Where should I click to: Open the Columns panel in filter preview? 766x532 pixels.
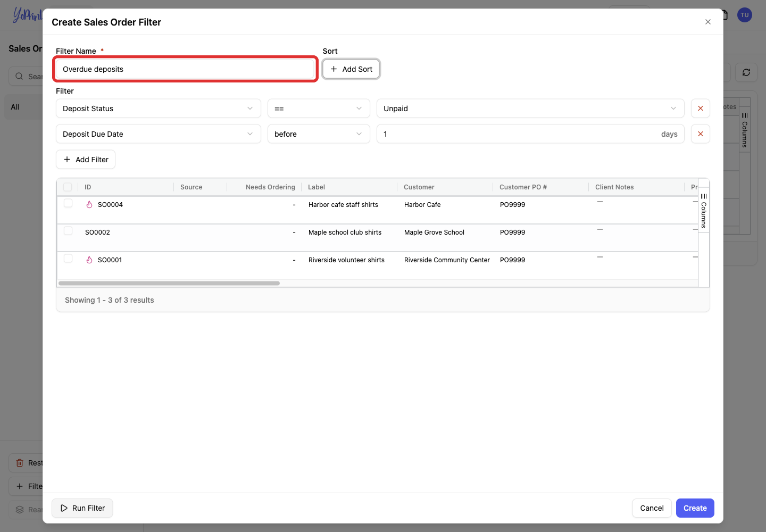tap(704, 210)
